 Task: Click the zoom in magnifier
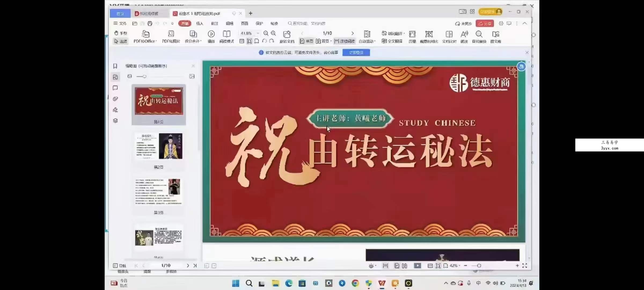coord(273,33)
